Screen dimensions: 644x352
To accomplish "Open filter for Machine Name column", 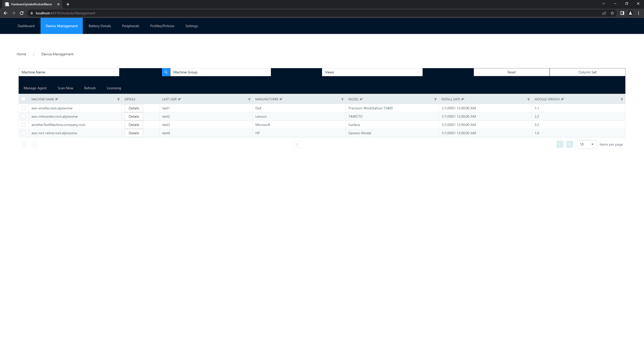I will coord(118,100).
